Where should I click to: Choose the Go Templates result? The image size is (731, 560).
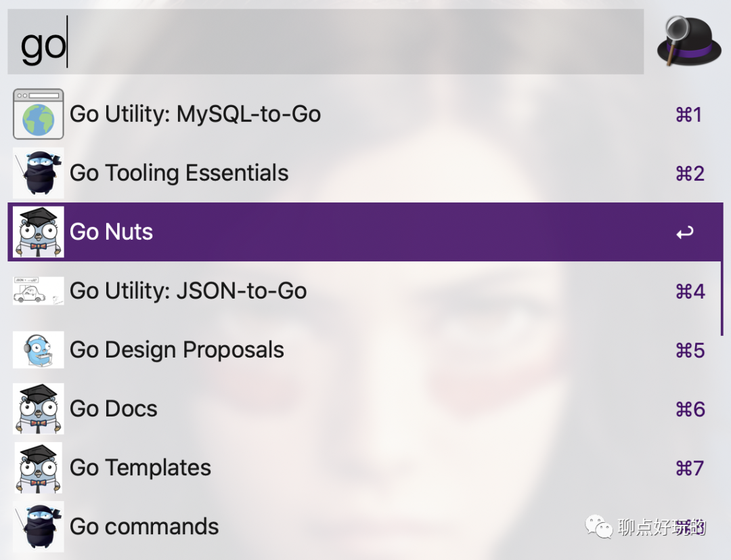(365, 468)
